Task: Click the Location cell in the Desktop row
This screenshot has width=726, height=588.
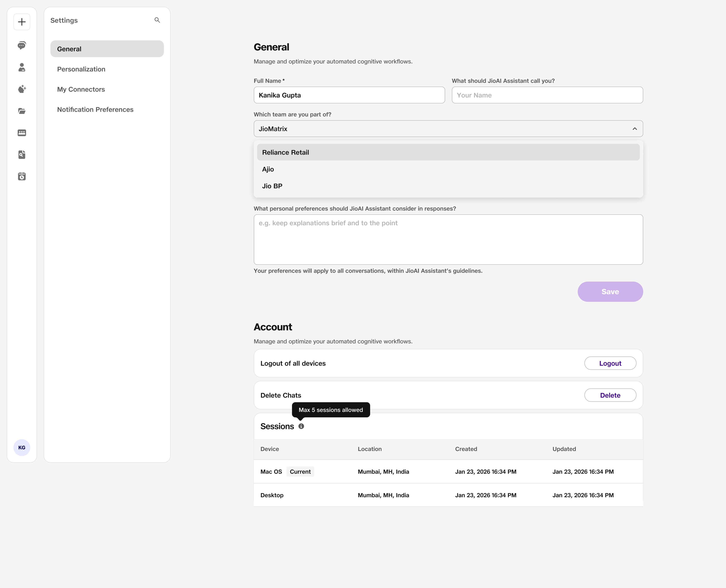Action: pos(383,495)
